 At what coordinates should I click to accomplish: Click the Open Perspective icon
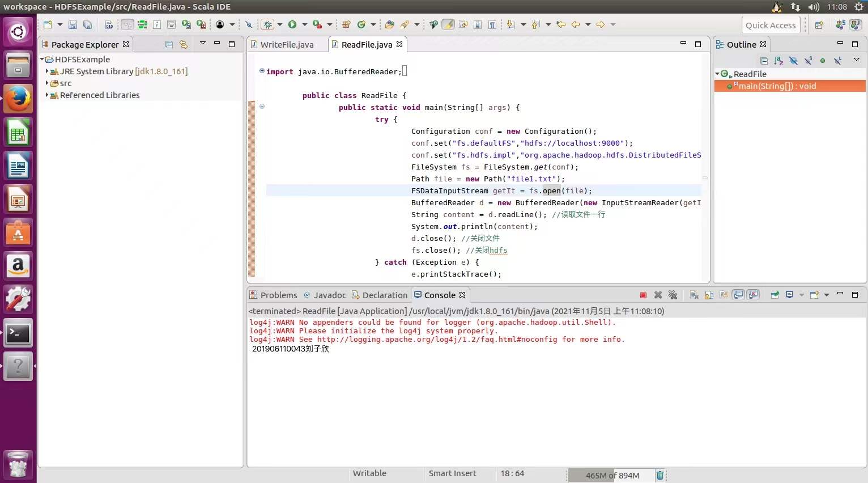coord(819,25)
